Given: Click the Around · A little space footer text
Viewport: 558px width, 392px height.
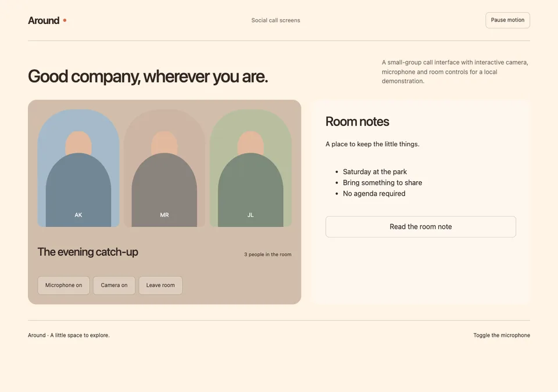Looking at the screenshot, I should pyautogui.click(x=69, y=335).
